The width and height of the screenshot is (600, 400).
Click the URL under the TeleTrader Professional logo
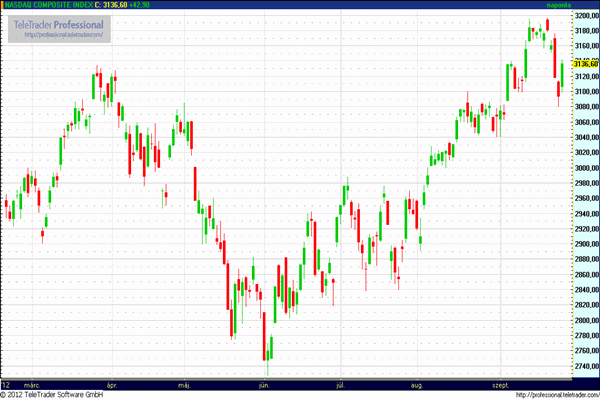click(64, 34)
